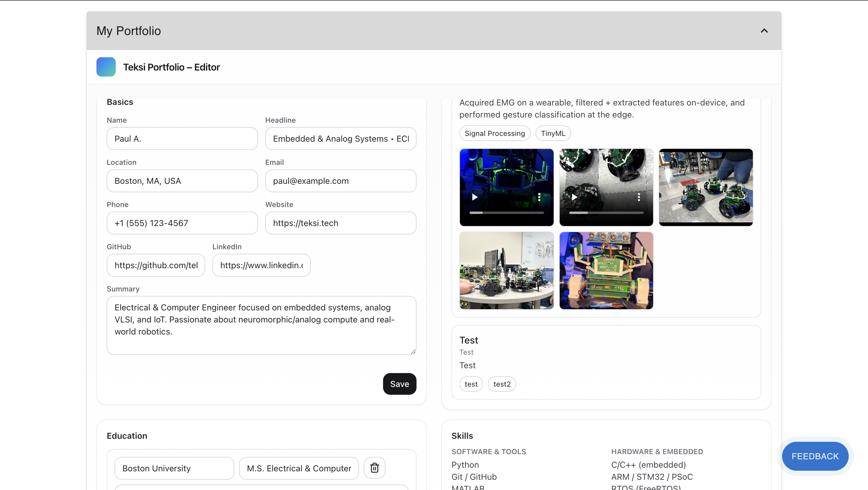Click the Website field https://teksi.tech
This screenshot has width=868, height=490.
[341, 223]
